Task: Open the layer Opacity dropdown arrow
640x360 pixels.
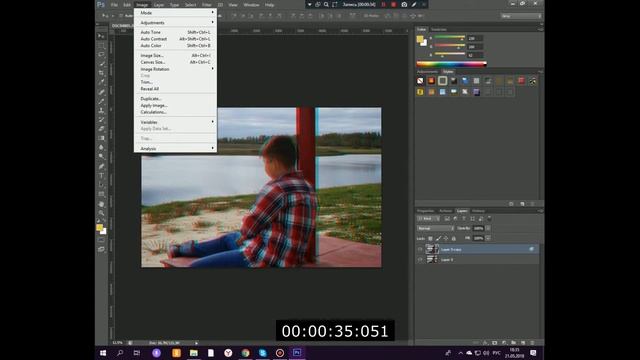Action: [488, 229]
